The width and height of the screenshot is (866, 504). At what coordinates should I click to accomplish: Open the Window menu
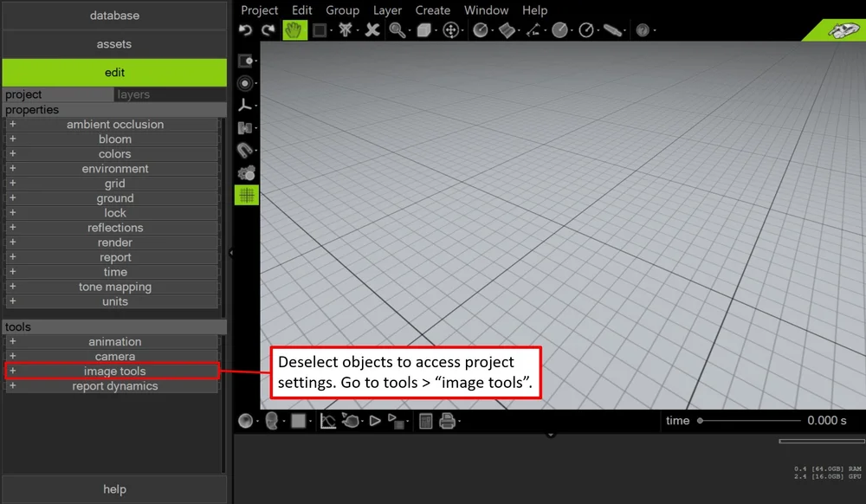(486, 10)
